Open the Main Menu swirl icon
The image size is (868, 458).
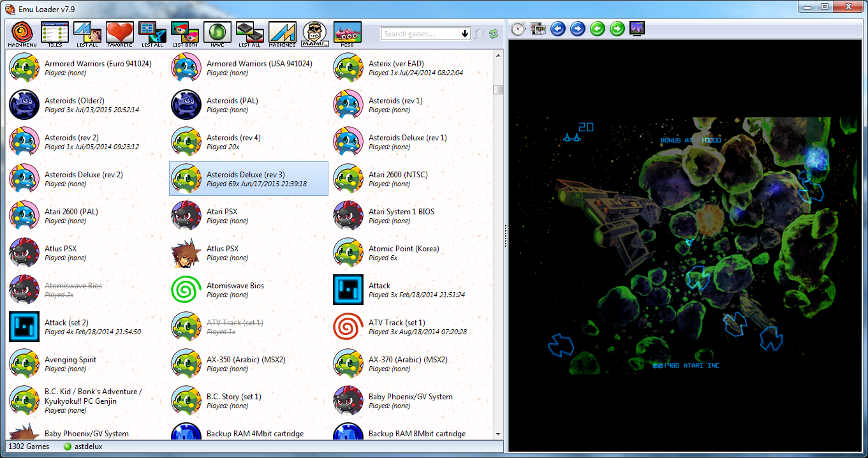tap(22, 34)
